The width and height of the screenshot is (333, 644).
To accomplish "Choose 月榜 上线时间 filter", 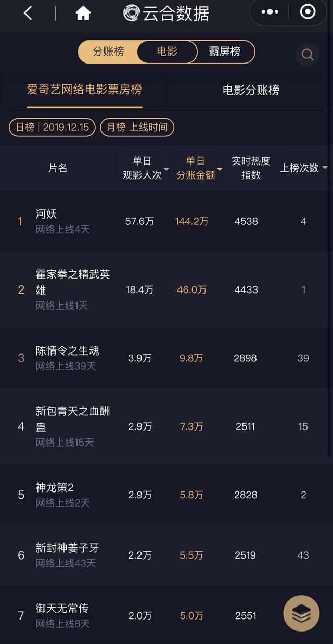I will pos(137,127).
